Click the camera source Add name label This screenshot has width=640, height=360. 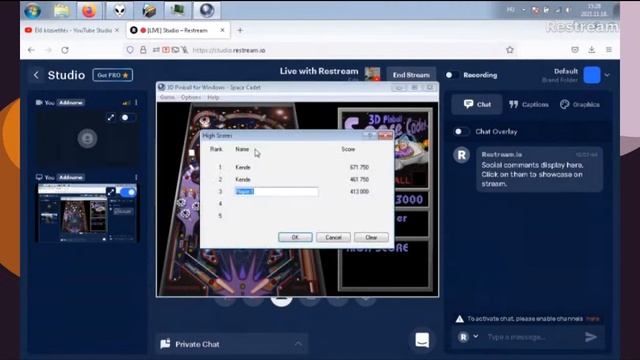point(71,102)
